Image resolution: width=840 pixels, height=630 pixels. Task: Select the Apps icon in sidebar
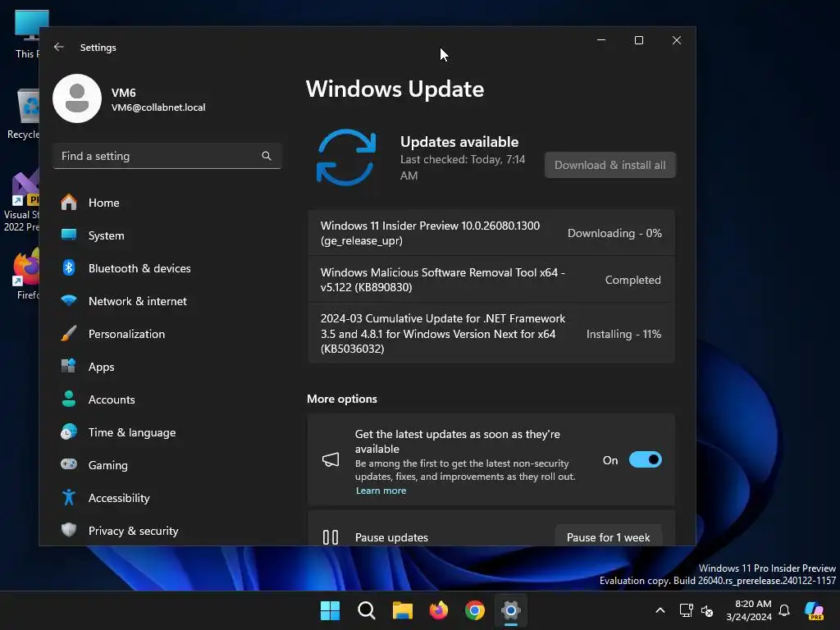pos(69,366)
